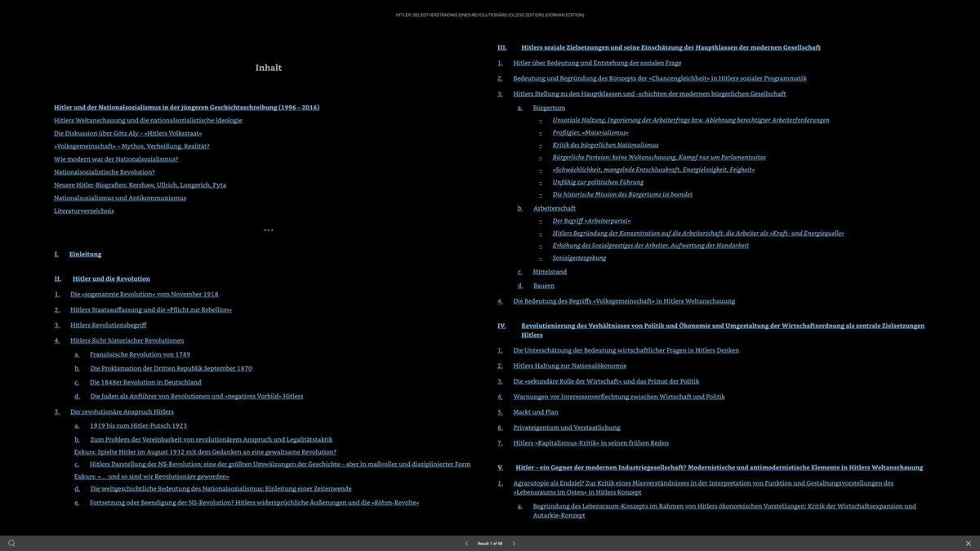Screen dimensions: 980x551
Task: Open 'Warnungen vor Interessenverflechtung' link
Action: click(619, 397)
